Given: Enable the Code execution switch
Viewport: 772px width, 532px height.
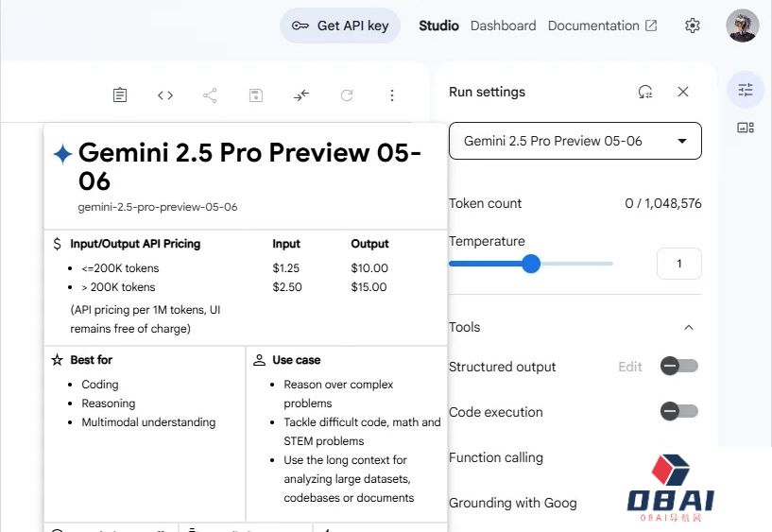Looking at the screenshot, I should (x=679, y=411).
